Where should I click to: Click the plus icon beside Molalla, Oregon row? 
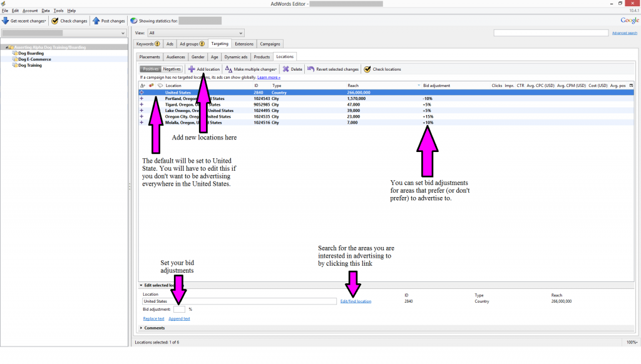[x=142, y=123]
